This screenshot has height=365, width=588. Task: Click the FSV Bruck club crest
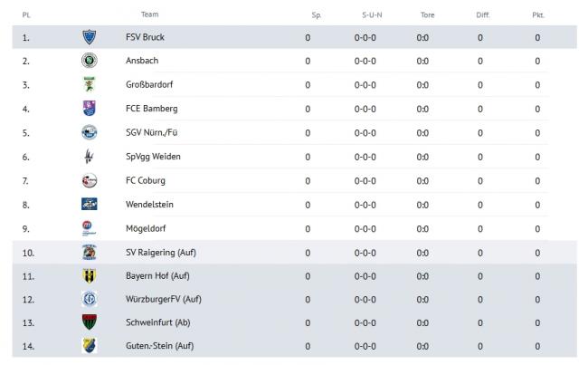pyautogui.click(x=90, y=37)
